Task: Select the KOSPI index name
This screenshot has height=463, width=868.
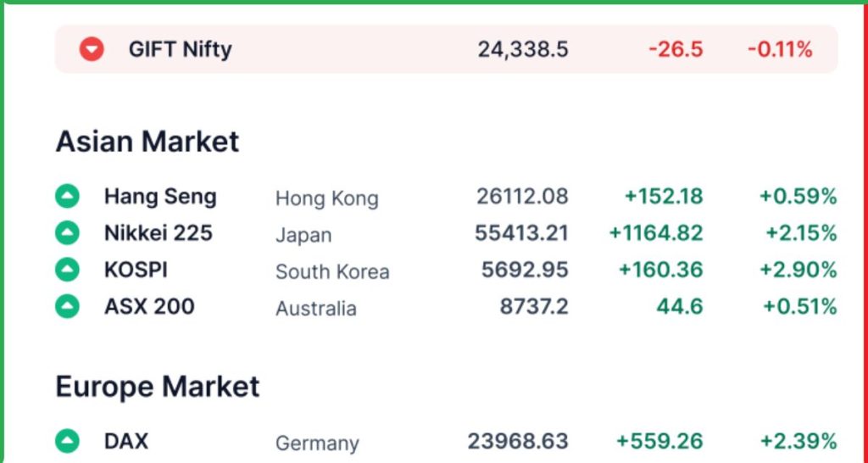Action: (x=136, y=270)
